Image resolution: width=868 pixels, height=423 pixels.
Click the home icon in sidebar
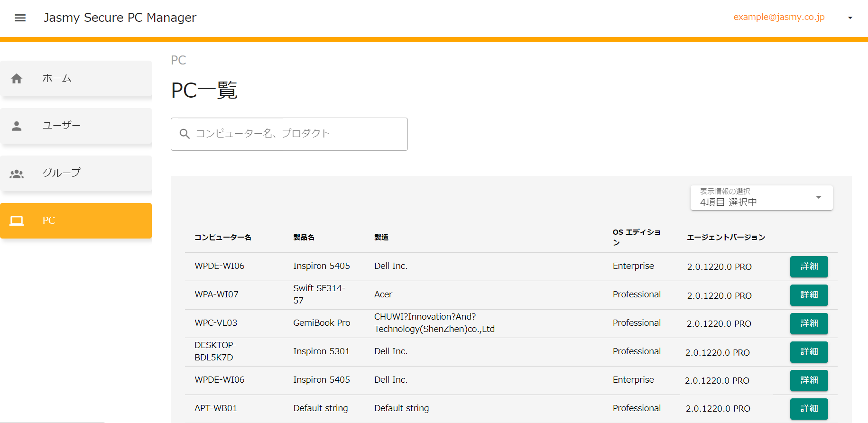[17, 79]
